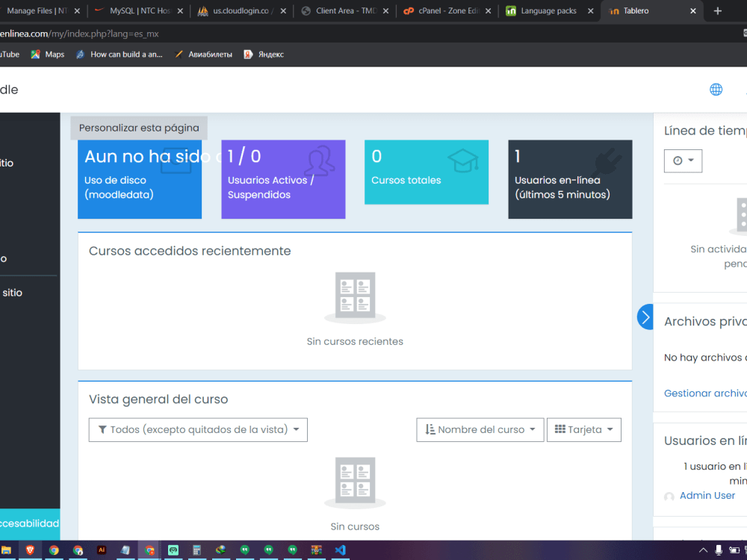This screenshot has width=747, height=560.
Task: Click the graduation cap icon on teal card
Action: coord(462,161)
